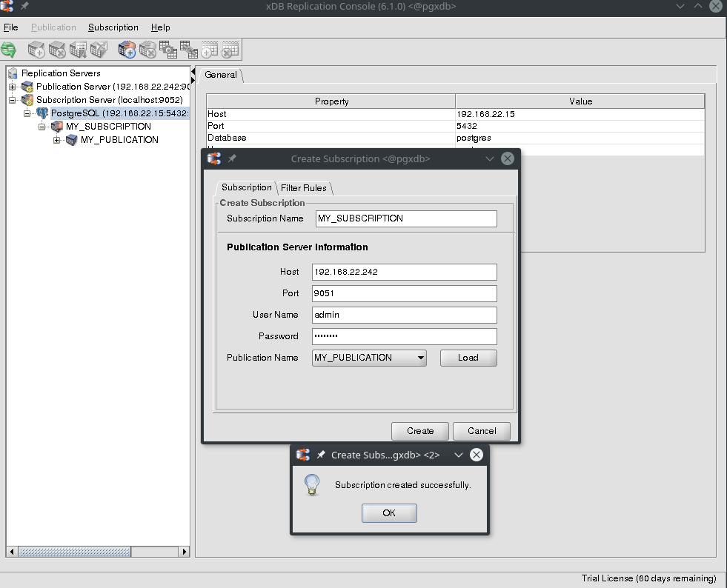Expand the MY_PUBLICATION tree node
The image size is (727, 588).
(57, 140)
